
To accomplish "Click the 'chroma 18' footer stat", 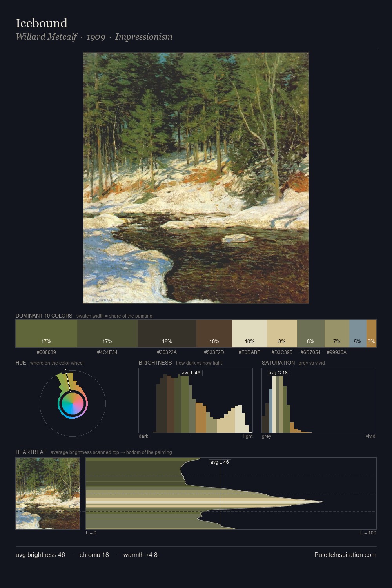I will tap(94, 555).
